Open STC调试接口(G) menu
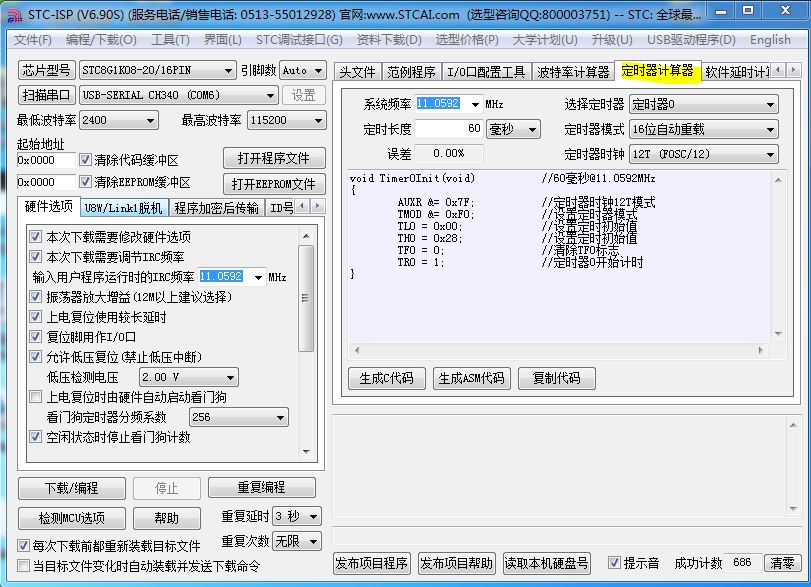Viewport: 811px width, 587px height. coord(299,40)
